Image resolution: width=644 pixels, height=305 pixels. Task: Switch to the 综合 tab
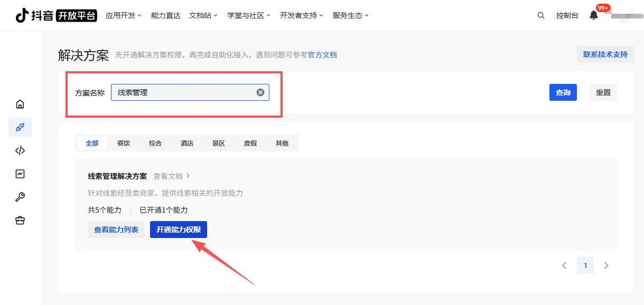pyautogui.click(x=155, y=143)
